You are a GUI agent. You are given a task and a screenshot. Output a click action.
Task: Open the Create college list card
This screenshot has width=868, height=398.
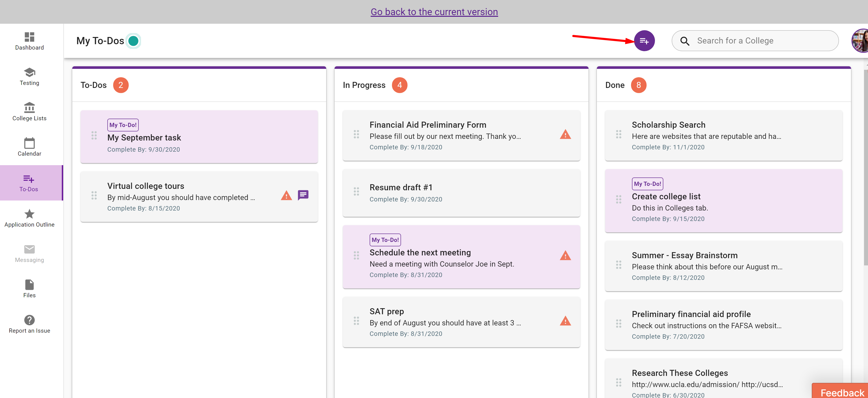coord(723,201)
